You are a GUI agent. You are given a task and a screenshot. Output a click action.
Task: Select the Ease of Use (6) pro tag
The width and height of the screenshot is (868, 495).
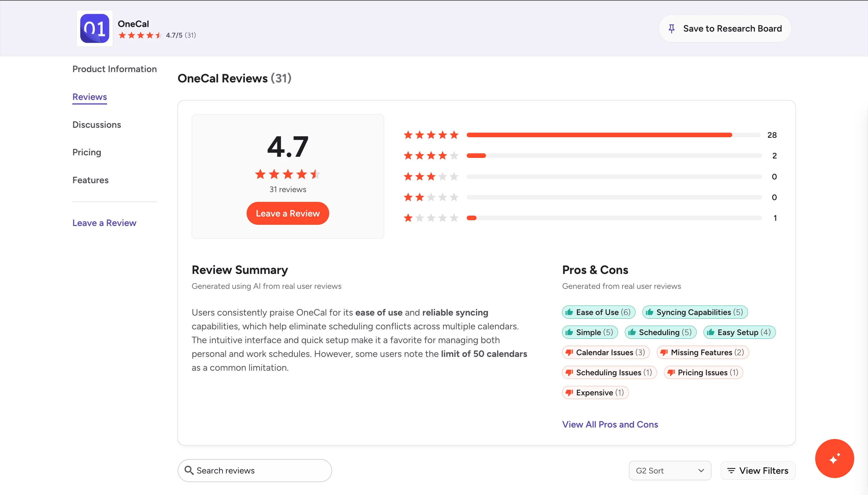[x=598, y=312]
